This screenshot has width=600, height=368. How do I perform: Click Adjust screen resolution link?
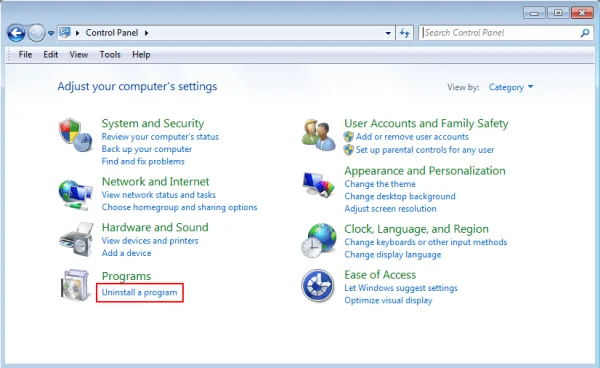tap(390, 208)
